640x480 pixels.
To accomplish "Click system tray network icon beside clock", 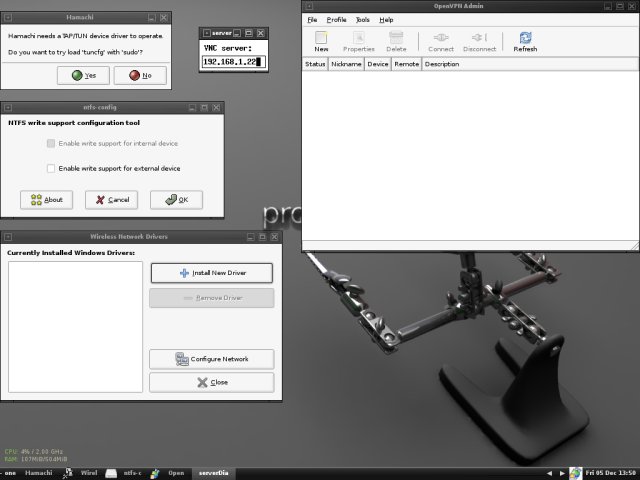I will tap(576, 473).
